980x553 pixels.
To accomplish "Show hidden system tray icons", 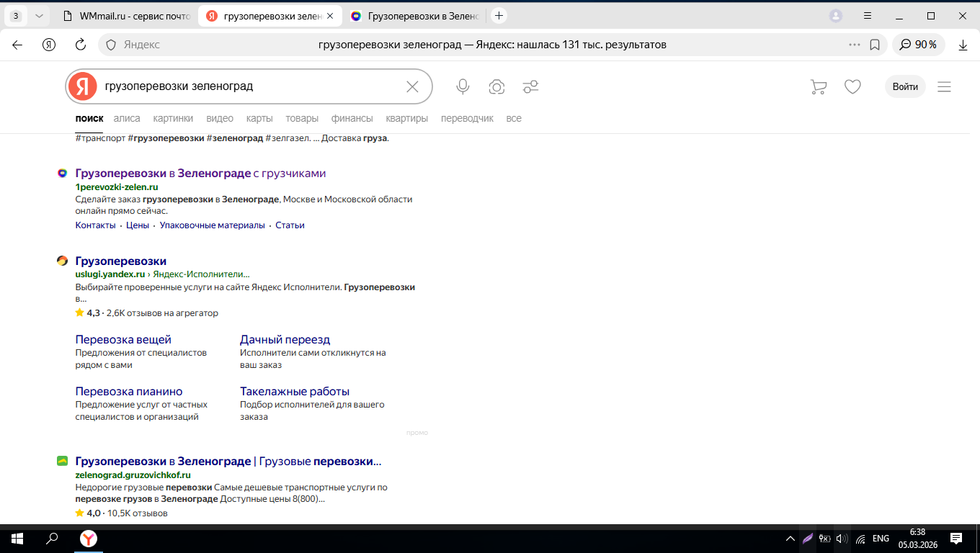I will pyautogui.click(x=790, y=539).
